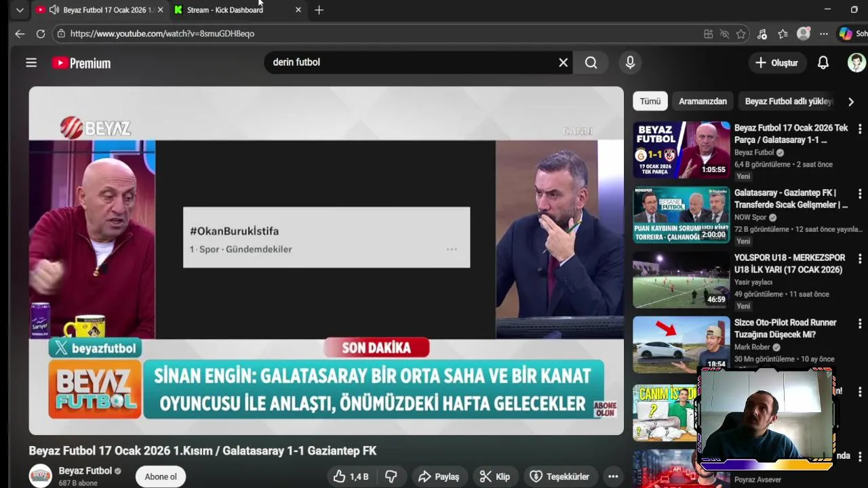868x488 pixels.
Task: Open 'Galatasaray - Gaziantep FK | Transferde' title
Action: point(791,199)
